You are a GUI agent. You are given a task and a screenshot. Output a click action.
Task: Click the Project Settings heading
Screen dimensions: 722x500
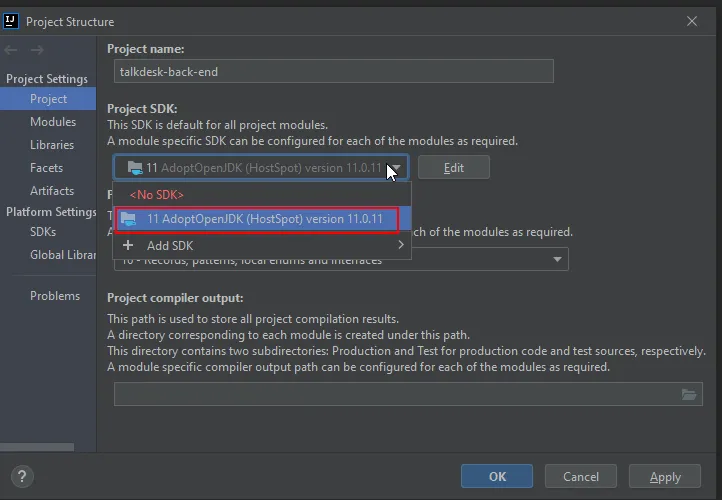pyautogui.click(x=47, y=79)
